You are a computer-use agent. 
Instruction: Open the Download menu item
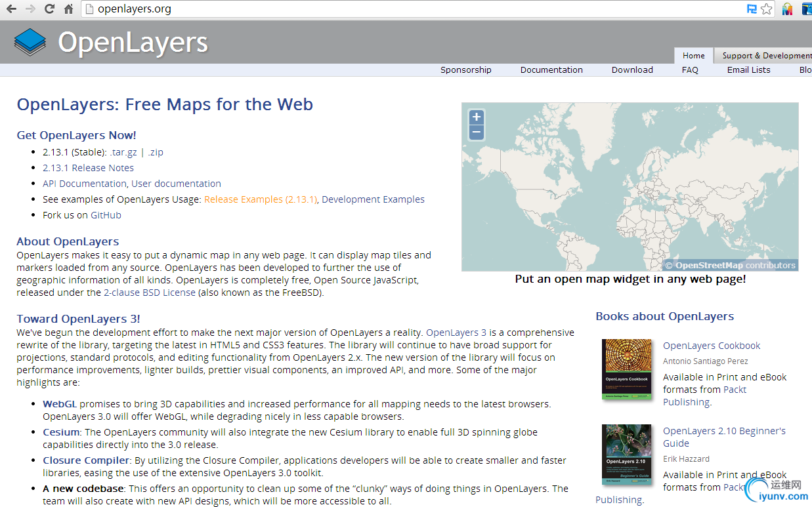[x=632, y=70]
